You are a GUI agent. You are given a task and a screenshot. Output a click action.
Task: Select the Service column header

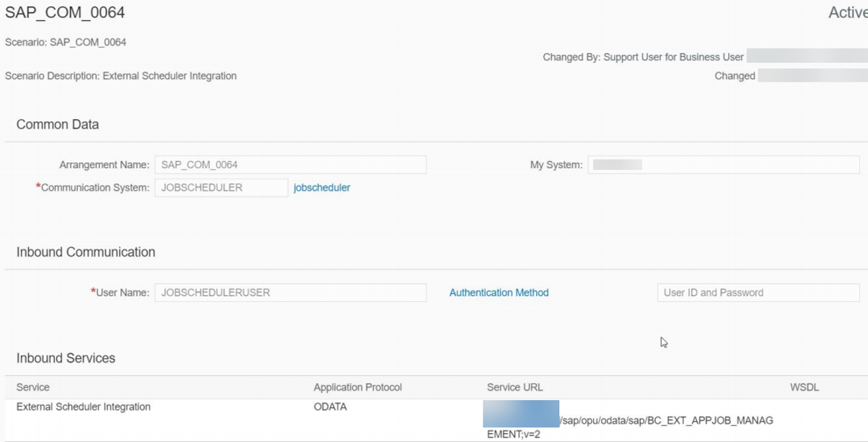coord(33,387)
